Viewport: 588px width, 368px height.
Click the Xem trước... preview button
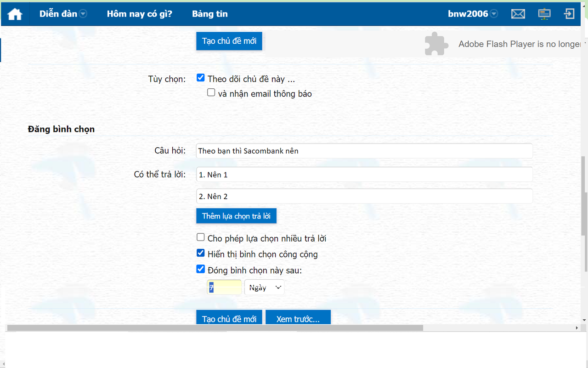coord(298,317)
